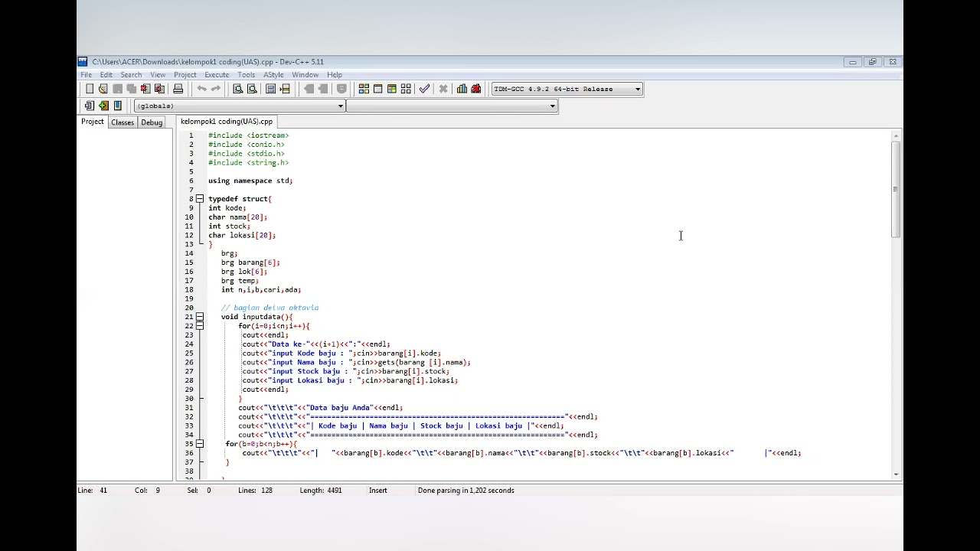Click the '#include <iostream>' line
Viewport: 980px width, 551px height.
click(248, 135)
